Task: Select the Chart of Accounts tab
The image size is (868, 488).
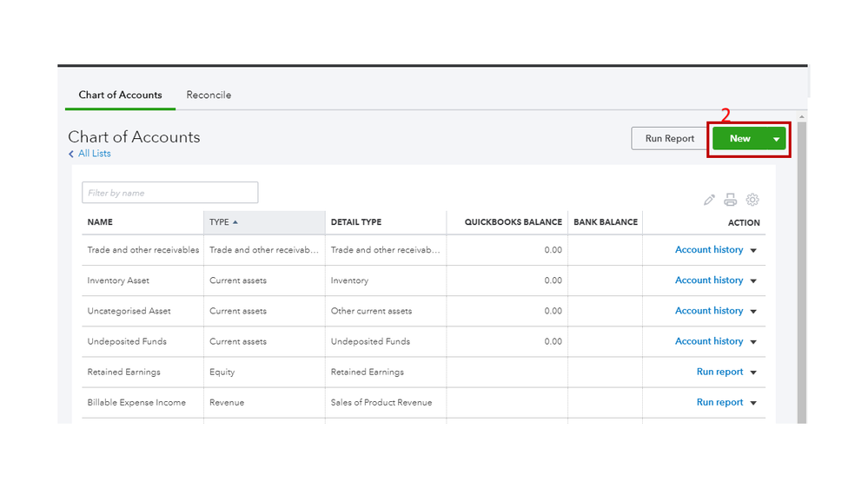Action: 120,95
